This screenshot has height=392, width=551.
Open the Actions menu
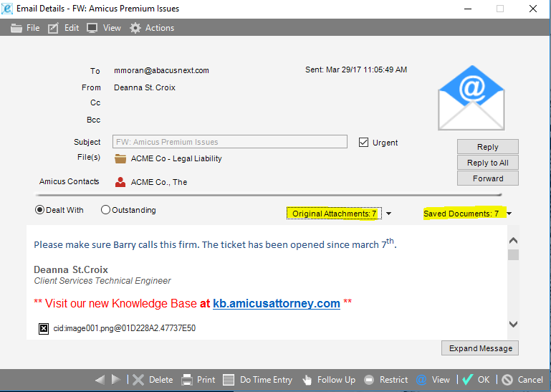(160, 28)
